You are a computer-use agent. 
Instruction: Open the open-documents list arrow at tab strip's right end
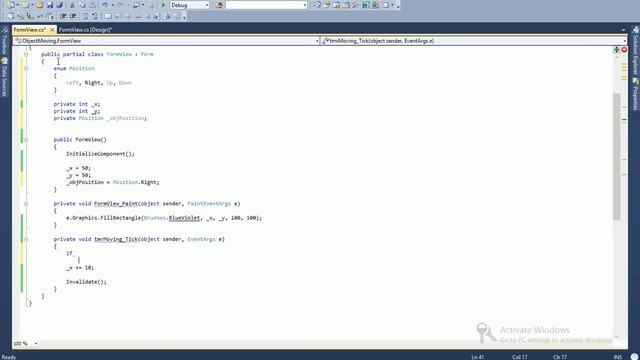(623, 30)
